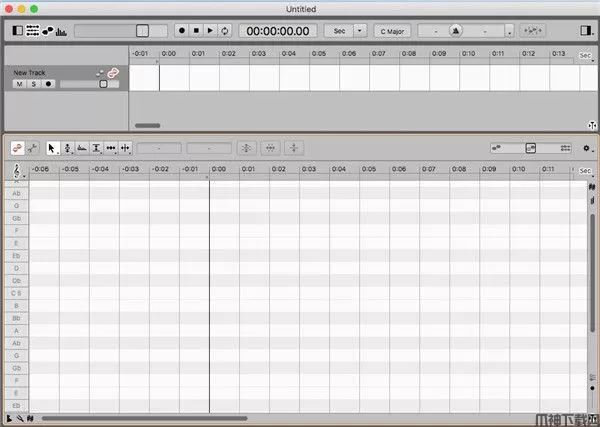The width and height of the screenshot is (600, 427).
Task: Click the vertical zoom slider dot
Action: [592, 388]
